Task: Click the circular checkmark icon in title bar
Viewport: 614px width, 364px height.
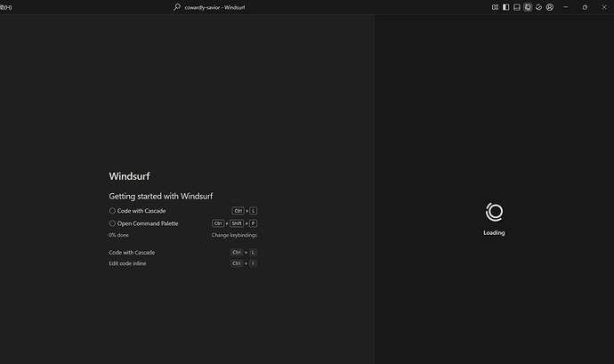Action: (x=539, y=7)
